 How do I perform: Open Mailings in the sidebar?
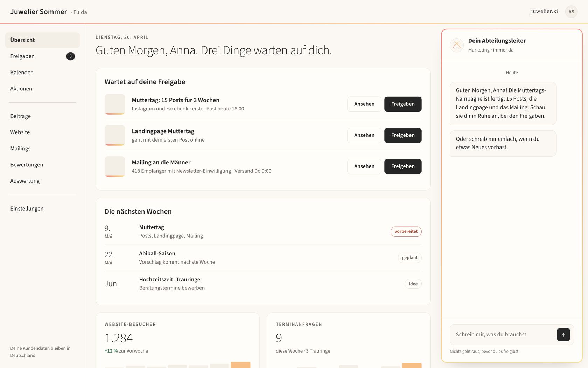(x=42, y=149)
